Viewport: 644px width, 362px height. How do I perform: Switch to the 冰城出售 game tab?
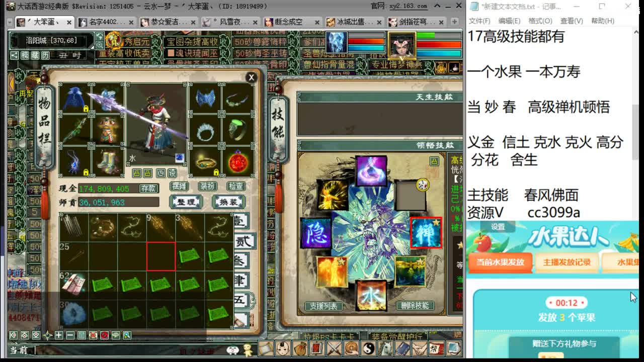point(354,22)
